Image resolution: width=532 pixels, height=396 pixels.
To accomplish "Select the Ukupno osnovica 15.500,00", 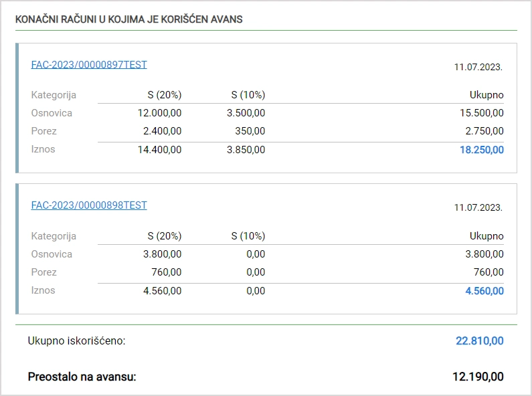I will point(481,113).
